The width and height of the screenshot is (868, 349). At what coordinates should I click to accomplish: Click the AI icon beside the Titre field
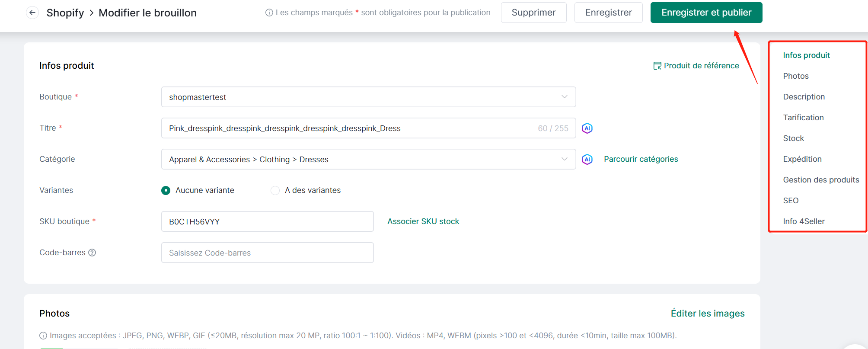(x=587, y=128)
